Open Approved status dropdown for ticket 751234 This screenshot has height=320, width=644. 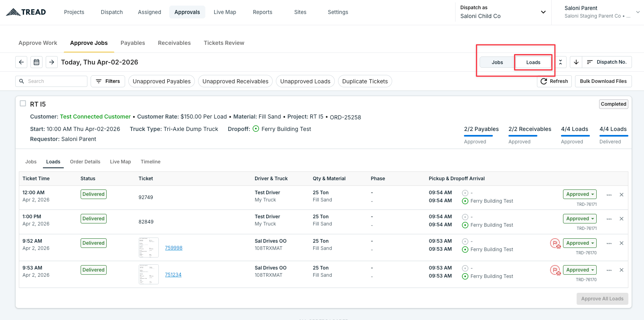tap(580, 270)
